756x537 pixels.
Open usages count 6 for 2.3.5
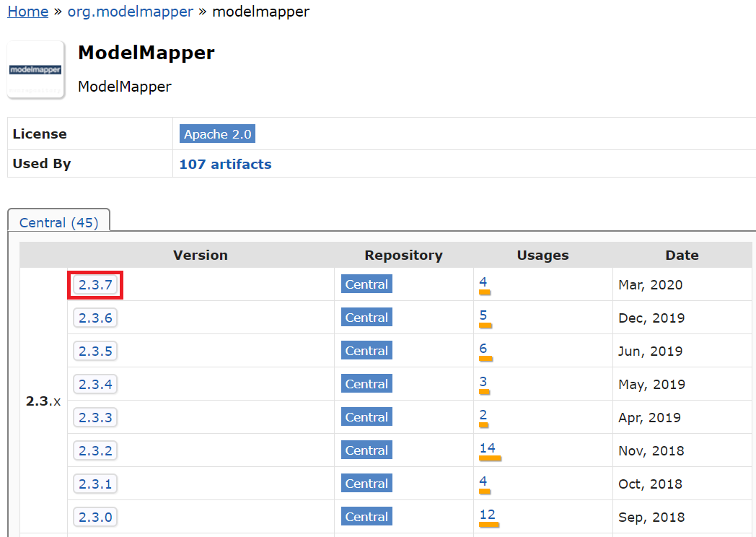point(483,349)
